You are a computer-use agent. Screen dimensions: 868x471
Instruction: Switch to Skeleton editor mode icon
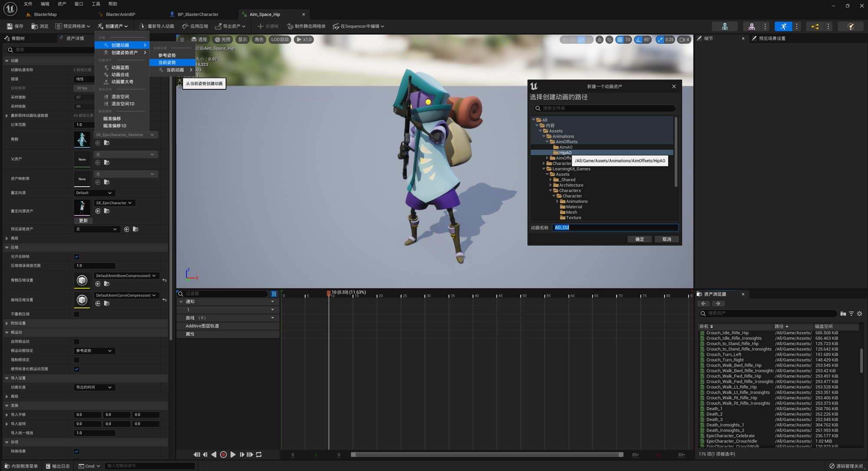(725, 26)
